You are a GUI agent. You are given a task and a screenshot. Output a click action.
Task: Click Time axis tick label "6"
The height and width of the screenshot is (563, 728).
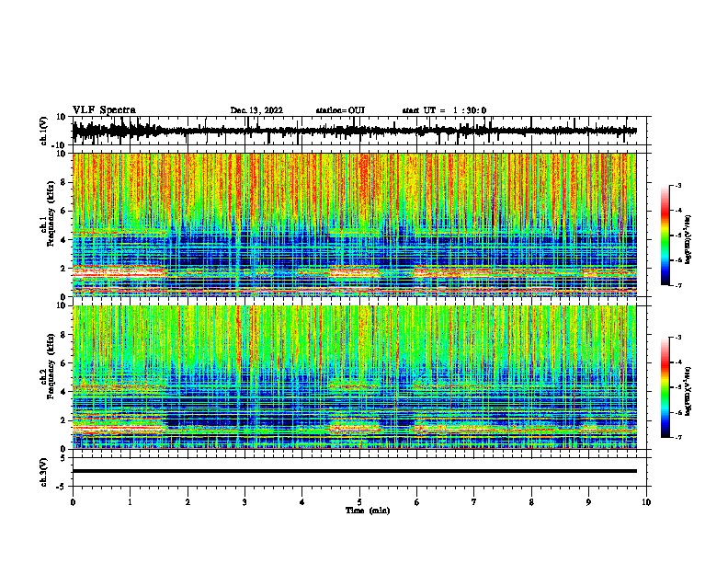(x=417, y=502)
